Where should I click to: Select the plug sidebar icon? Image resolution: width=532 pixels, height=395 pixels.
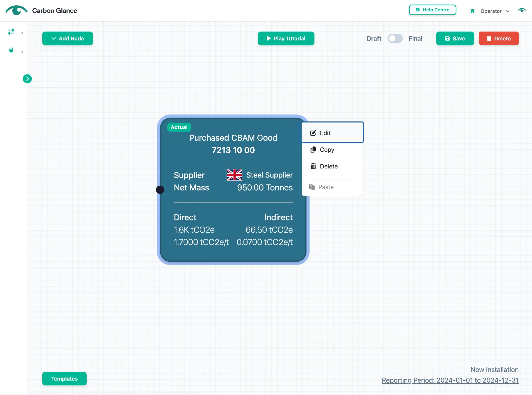[x=11, y=51]
